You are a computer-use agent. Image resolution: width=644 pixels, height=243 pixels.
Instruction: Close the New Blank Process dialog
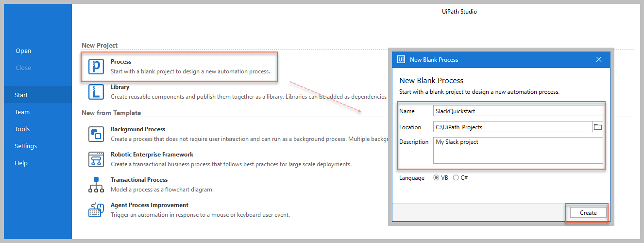tap(599, 59)
